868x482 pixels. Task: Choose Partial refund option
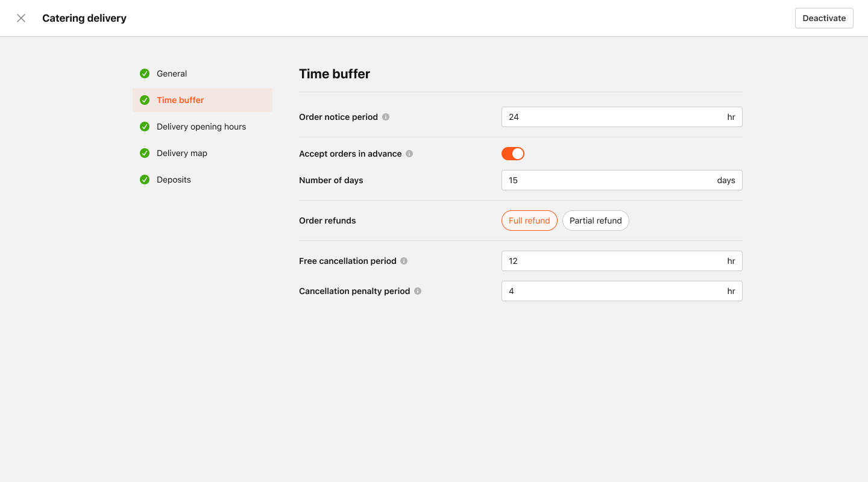pos(596,221)
